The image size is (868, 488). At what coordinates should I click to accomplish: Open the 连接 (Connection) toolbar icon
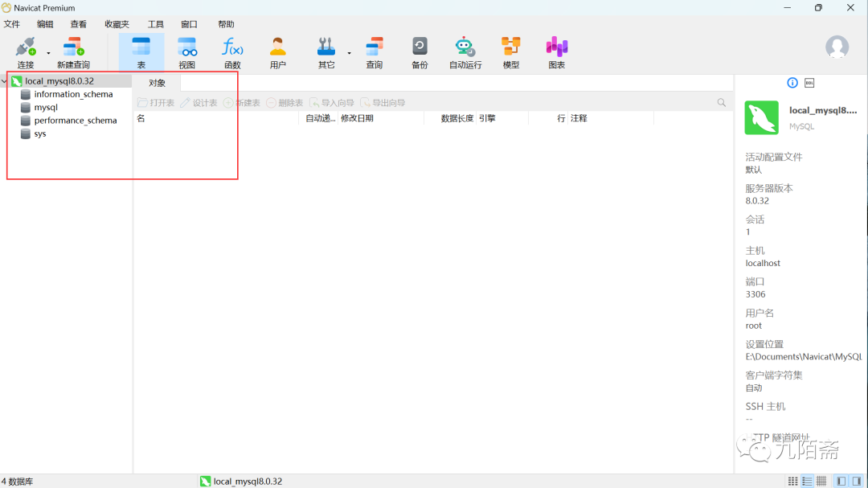pyautogui.click(x=26, y=52)
